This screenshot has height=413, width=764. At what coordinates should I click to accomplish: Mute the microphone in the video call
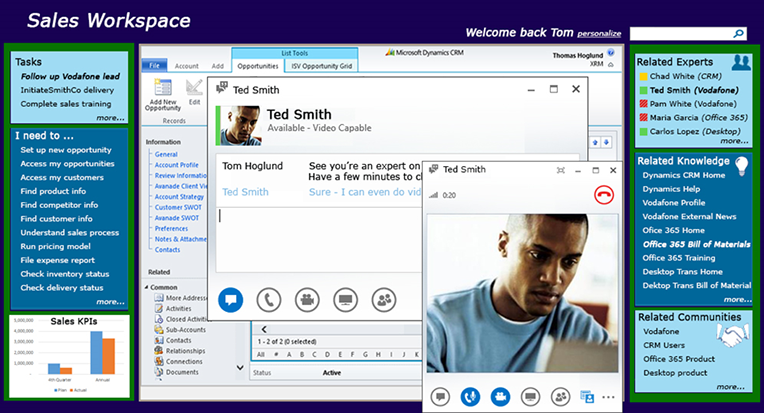pyautogui.click(x=469, y=397)
